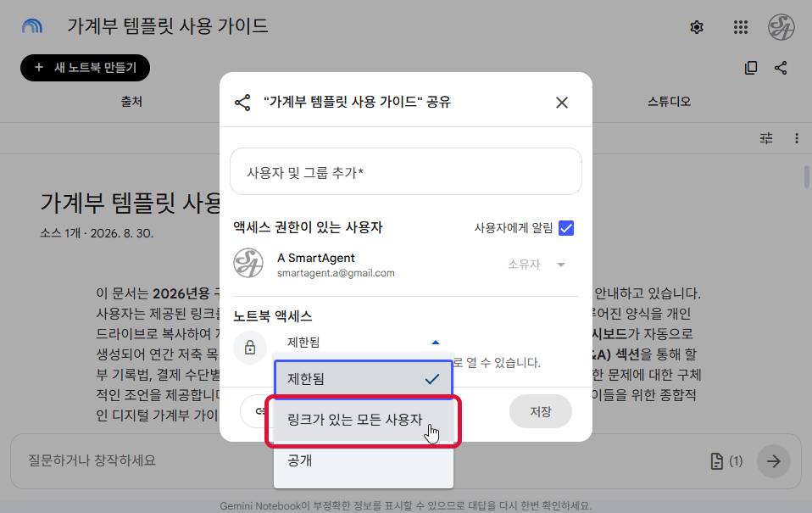The height and width of the screenshot is (513, 812).
Task: Close the share dialog
Action: tap(562, 103)
